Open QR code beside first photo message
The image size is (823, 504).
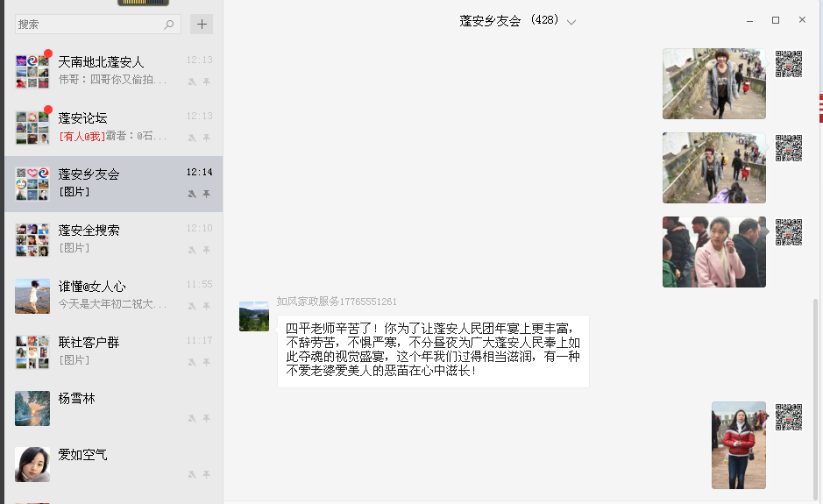(x=789, y=64)
